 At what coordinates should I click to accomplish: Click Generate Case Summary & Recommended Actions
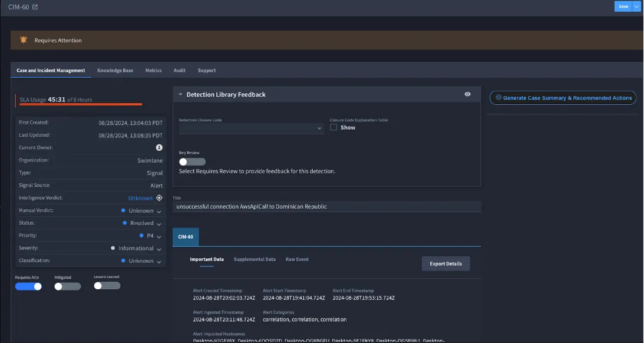pyautogui.click(x=563, y=98)
